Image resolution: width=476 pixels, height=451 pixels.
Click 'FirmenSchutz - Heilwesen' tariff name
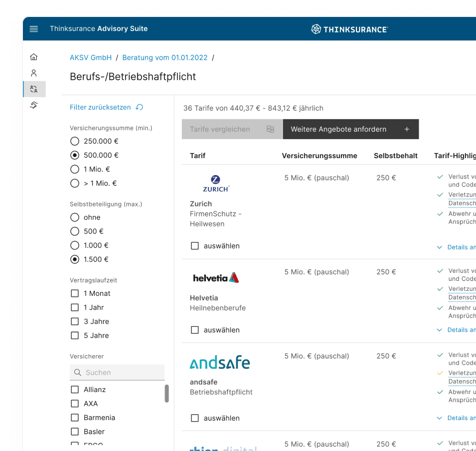tap(215, 219)
